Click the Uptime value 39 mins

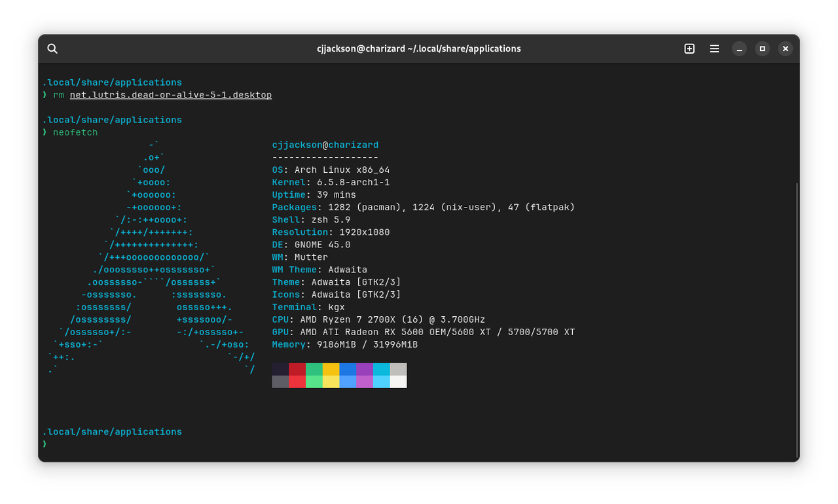pyautogui.click(x=337, y=195)
